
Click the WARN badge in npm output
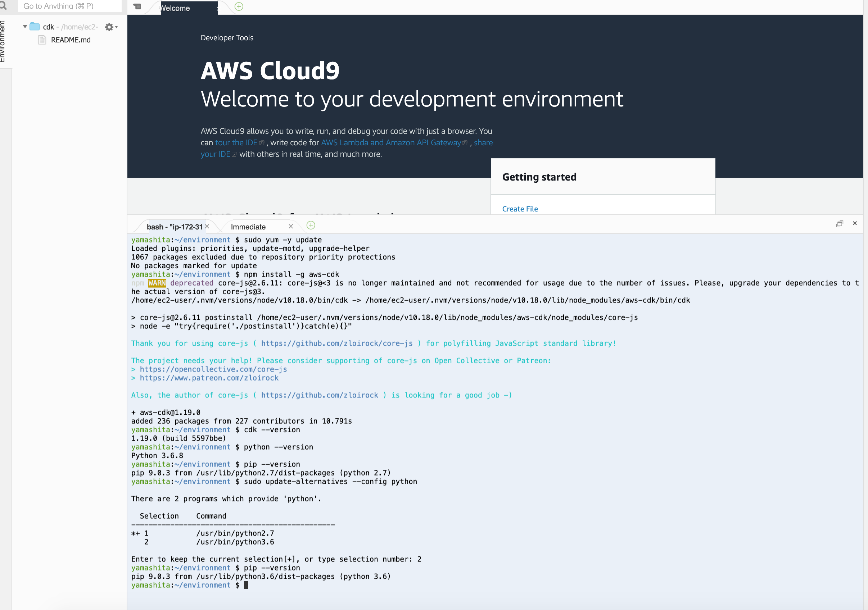tap(157, 283)
